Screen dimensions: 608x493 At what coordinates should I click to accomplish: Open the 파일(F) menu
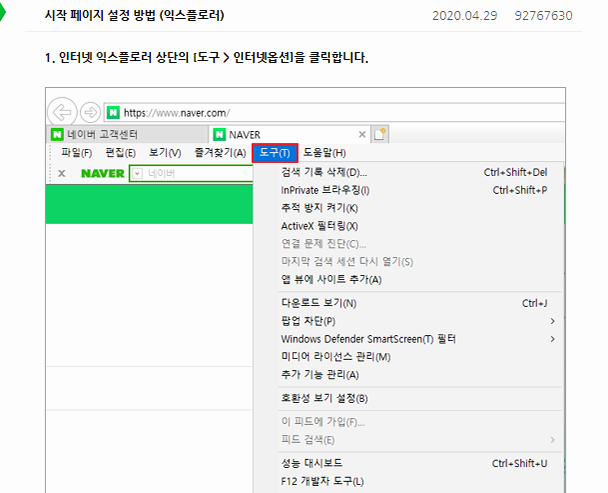click(x=76, y=153)
